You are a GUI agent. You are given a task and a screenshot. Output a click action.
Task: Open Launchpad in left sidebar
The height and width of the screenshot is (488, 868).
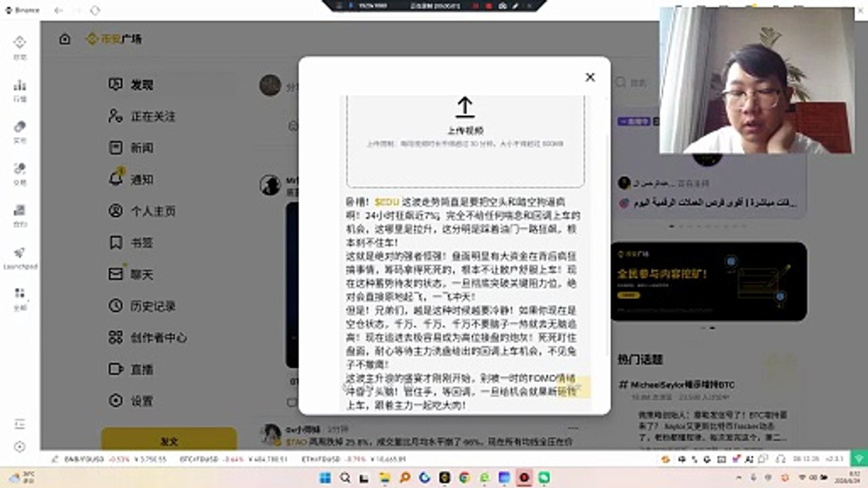[20, 258]
